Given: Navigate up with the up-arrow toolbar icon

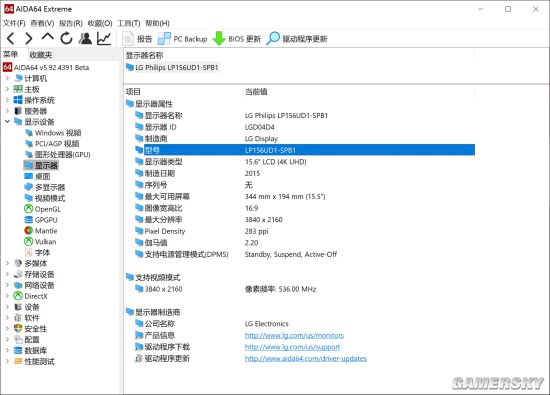Looking at the screenshot, I should point(47,38).
